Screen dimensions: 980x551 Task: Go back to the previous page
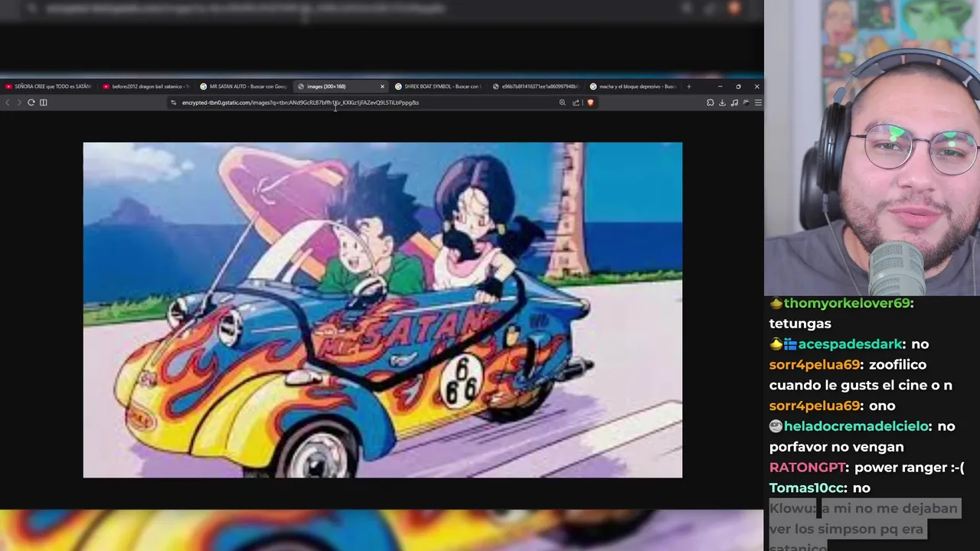click(8, 103)
